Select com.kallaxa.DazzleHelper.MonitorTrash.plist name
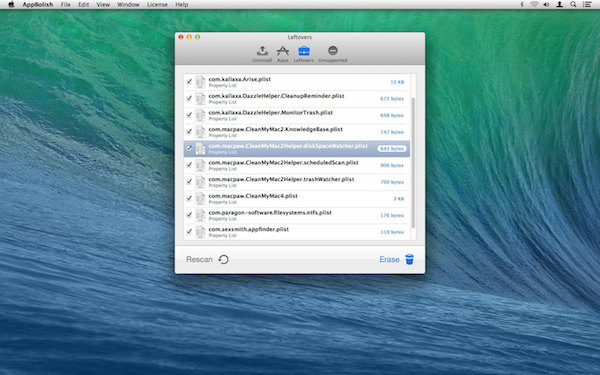This screenshot has width=600, height=375. click(x=271, y=112)
